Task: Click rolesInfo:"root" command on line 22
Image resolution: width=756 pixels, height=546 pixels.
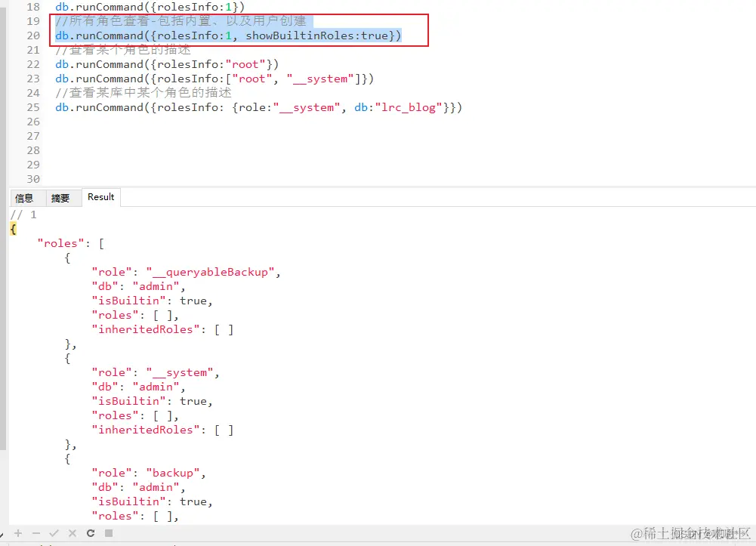Action: click(x=167, y=65)
